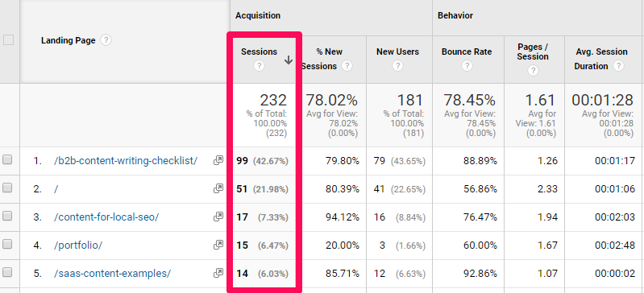
Task: Click help icon beside % New Sessions
Action: pyautogui.click(x=347, y=66)
